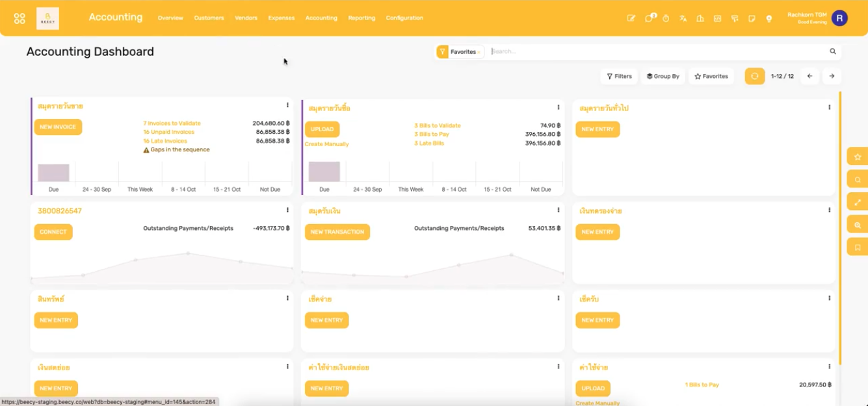868x406 pixels.
Task: Open the language translation icon
Action: (683, 18)
